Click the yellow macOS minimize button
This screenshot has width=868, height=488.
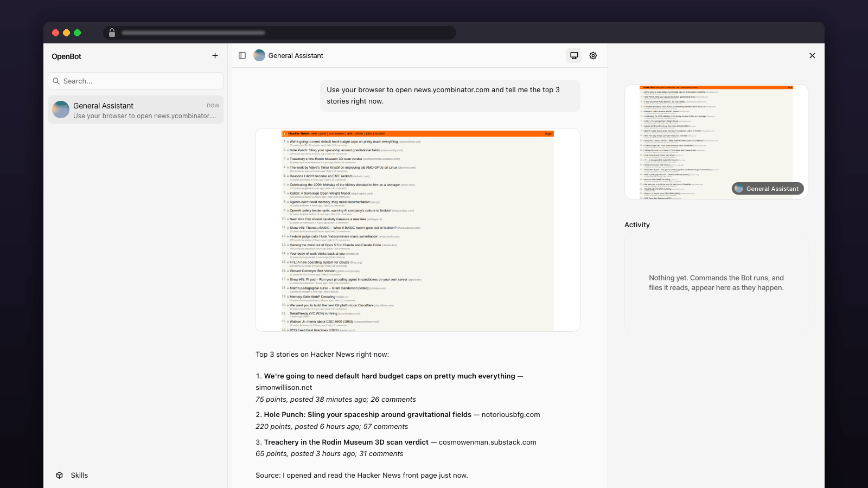[66, 33]
